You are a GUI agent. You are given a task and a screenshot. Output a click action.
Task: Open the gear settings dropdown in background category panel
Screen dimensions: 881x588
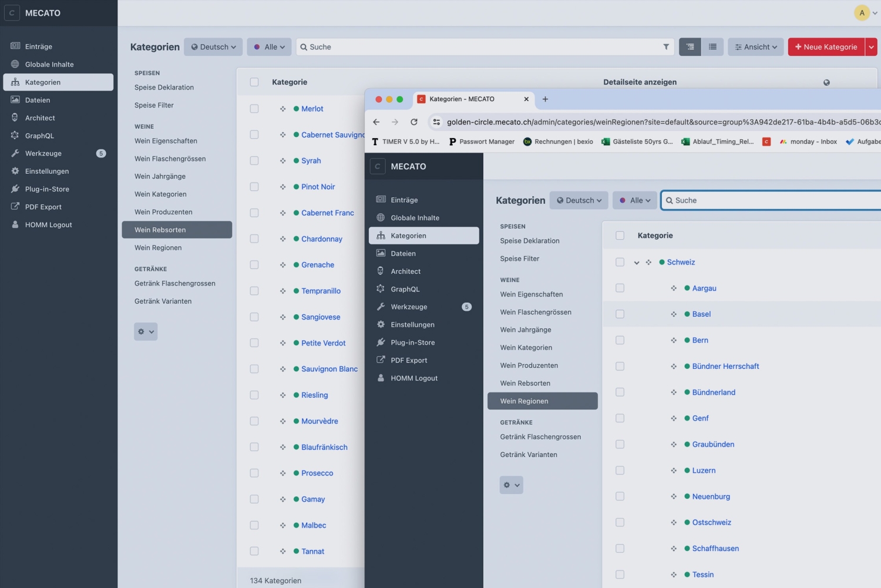146,332
